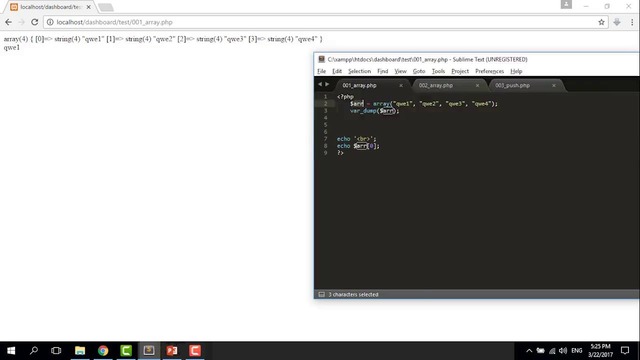Screen dimensions: 640x360
Task: Open the Help menu in Sublime Text
Action: [516, 71]
